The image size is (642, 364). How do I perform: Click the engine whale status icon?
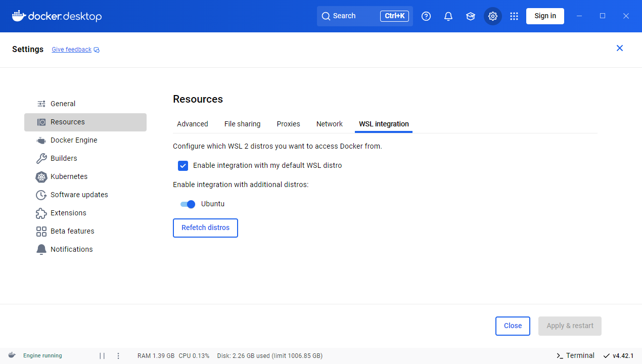coord(12,355)
